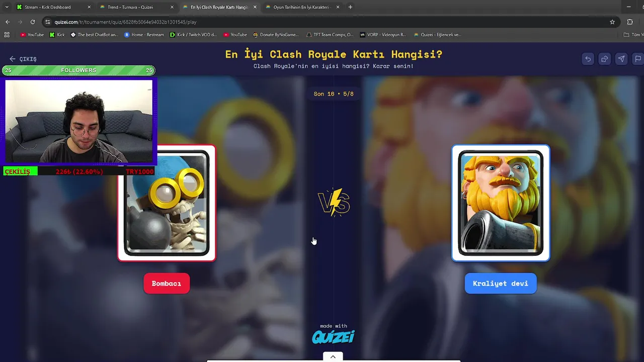This screenshot has height=362, width=644.
Task: Go back with the browser back arrow
Action: [x=8, y=22]
